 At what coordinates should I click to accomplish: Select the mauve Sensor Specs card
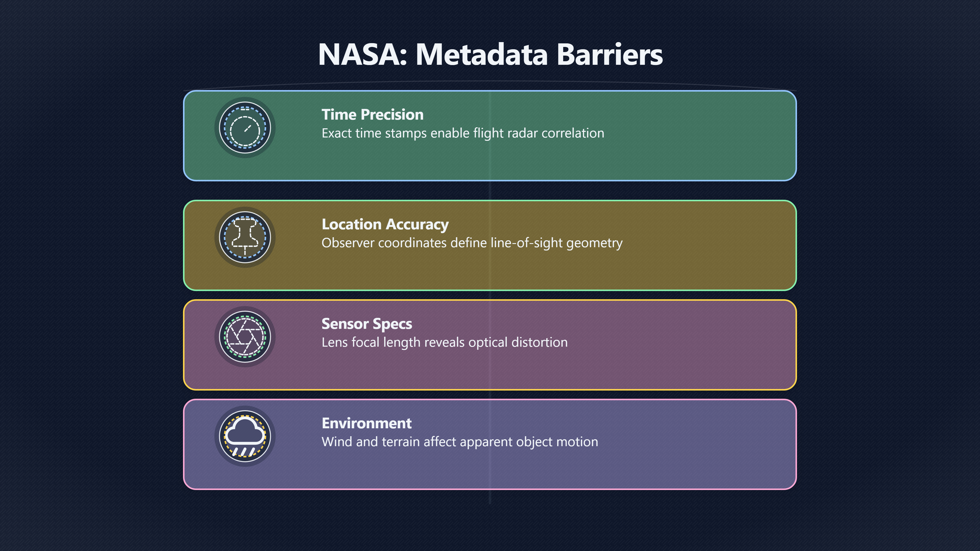(490, 345)
